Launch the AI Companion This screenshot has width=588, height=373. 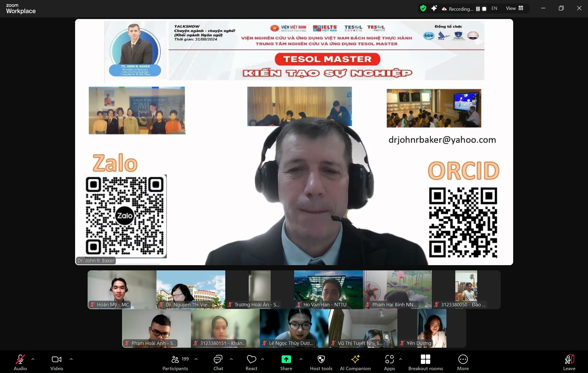[355, 362]
